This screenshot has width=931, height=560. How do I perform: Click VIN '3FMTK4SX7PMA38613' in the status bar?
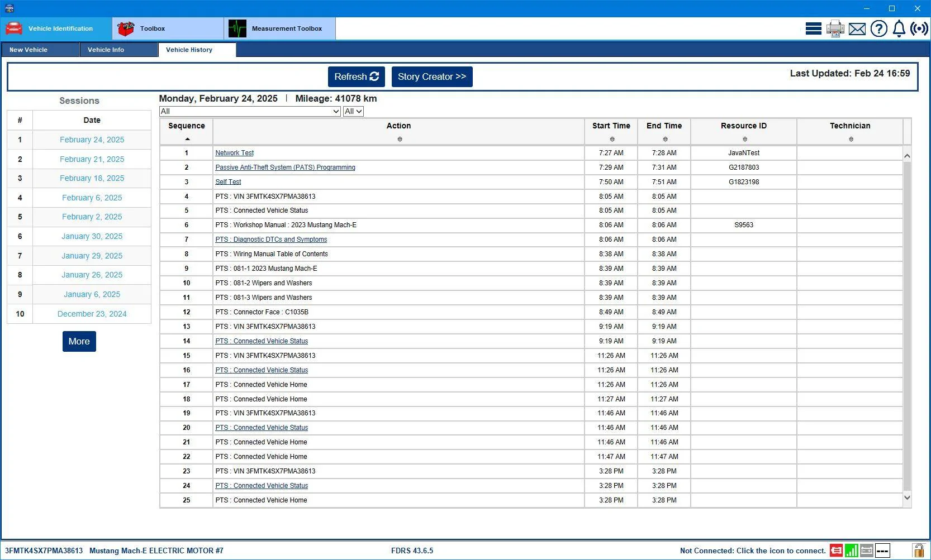(44, 551)
